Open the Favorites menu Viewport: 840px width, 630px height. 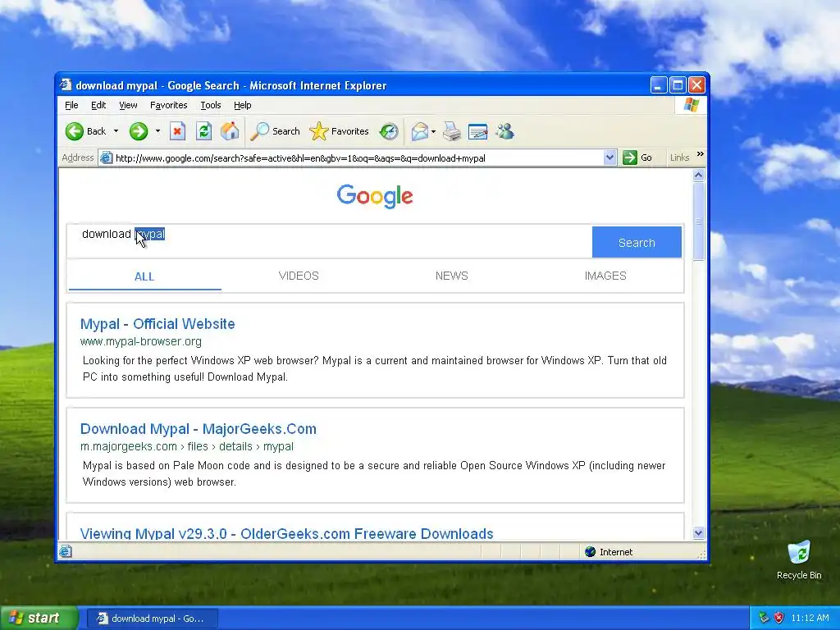tap(169, 105)
